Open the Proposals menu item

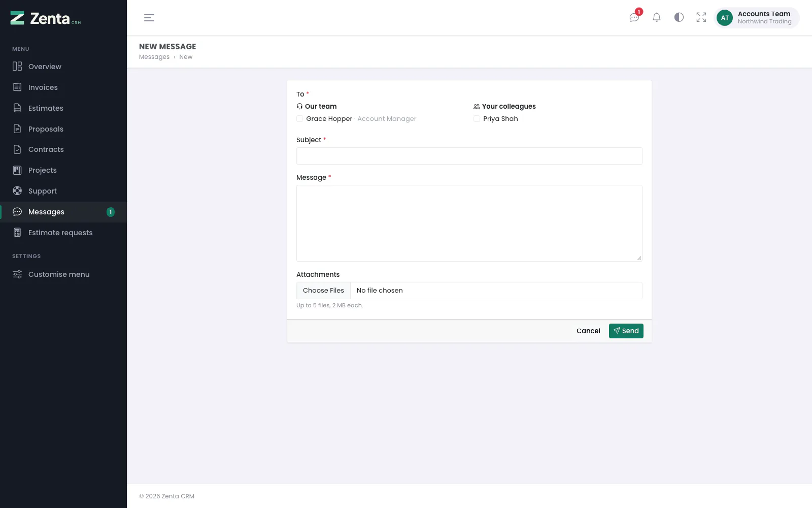point(63,129)
